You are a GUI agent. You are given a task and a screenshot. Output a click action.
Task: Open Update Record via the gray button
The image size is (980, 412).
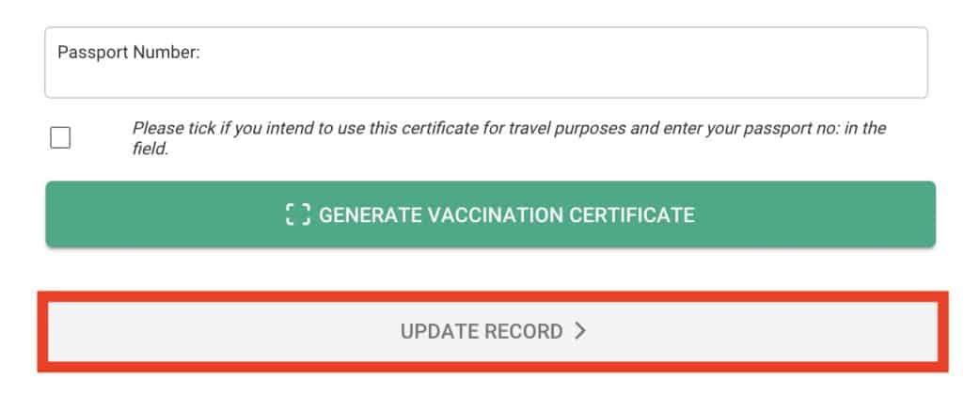[492, 332]
